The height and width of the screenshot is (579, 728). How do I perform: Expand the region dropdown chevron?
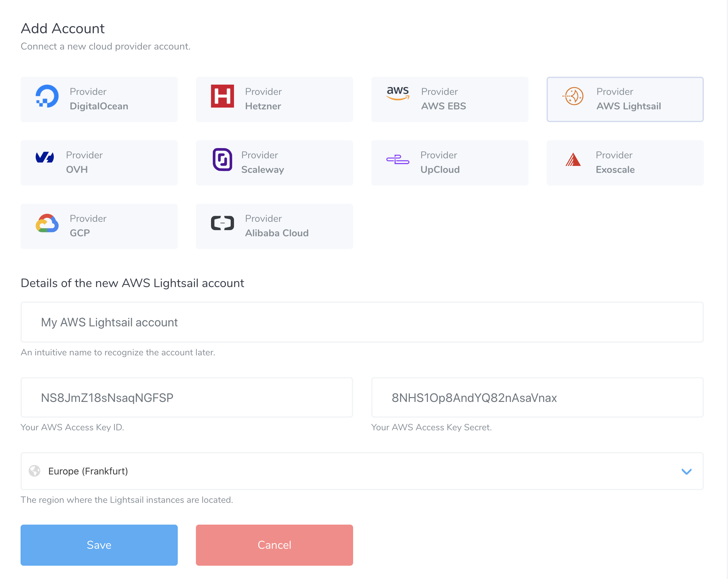pyautogui.click(x=687, y=471)
